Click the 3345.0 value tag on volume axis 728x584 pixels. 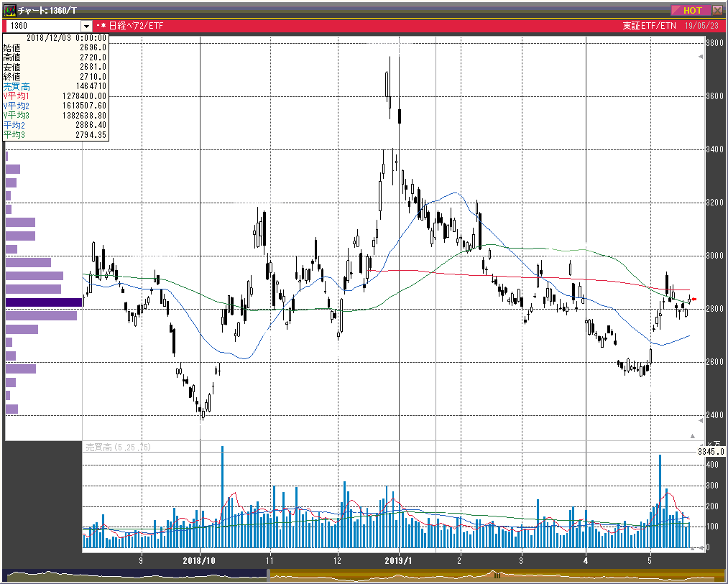pos(711,452)
